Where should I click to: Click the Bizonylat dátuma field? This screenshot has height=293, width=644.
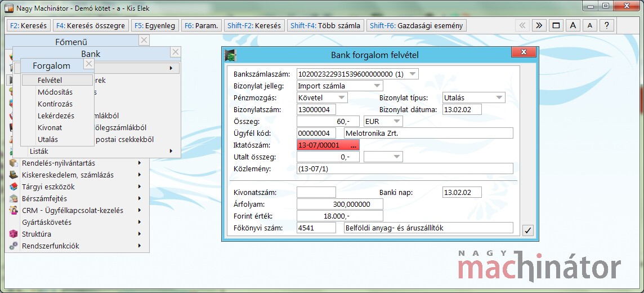click(462, 109)
